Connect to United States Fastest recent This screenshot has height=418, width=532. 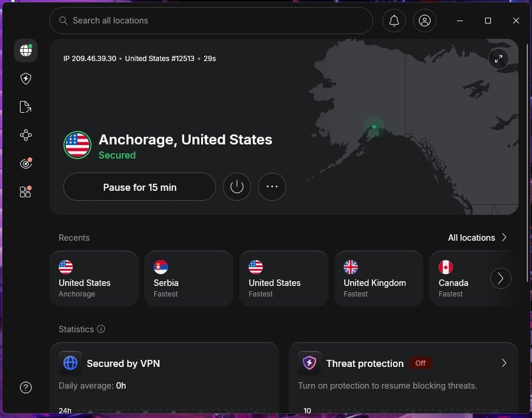point(284,278)
